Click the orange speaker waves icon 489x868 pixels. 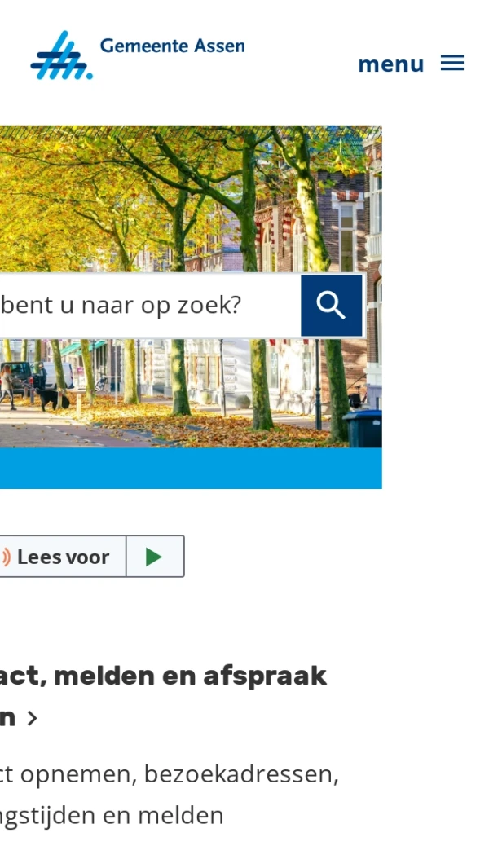coord(6,557)
